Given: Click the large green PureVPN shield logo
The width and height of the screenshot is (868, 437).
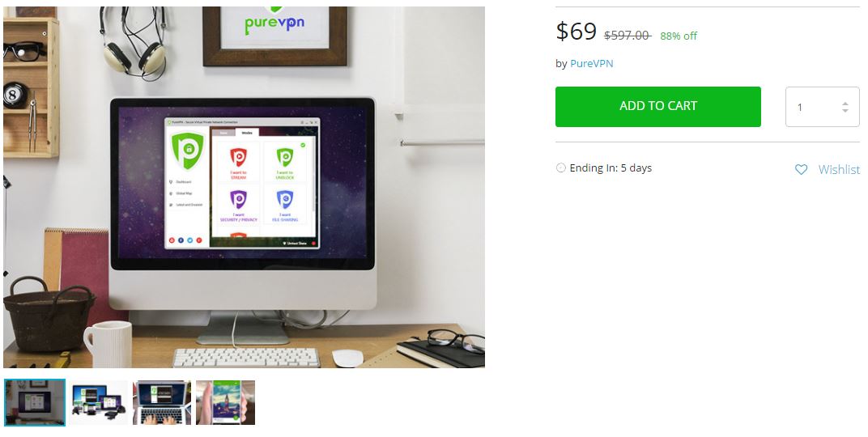Looking at the screenshot, I should coord(188,151).
